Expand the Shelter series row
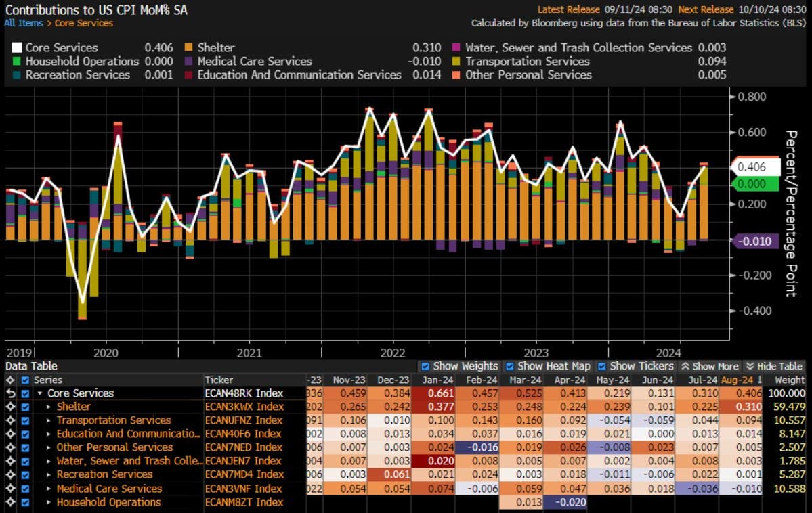The image size is (812, 513). [x=49, y=407]
